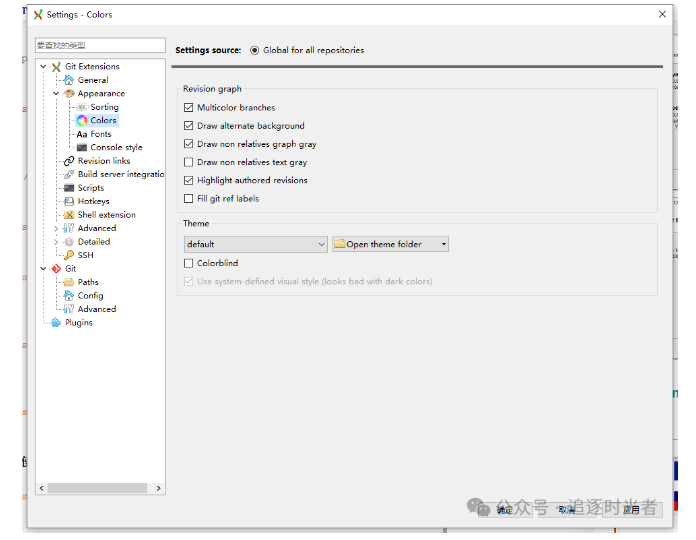Viewport: 696px width, 540px height.
Task: Click the 确定 (OK) button
Action: tap(505, 510)
